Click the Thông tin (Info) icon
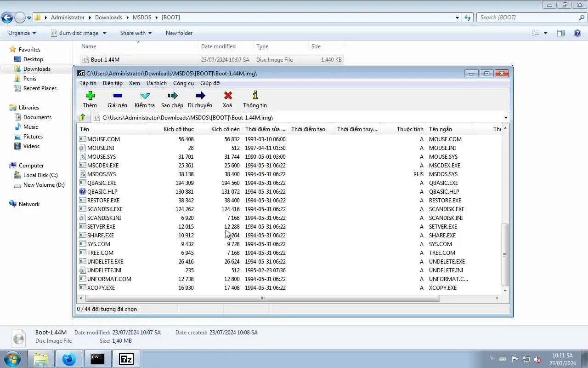 click(x=255, y=95)
